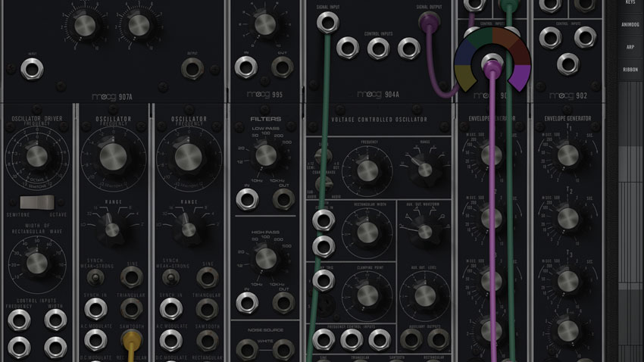Screen dimensions: 644x362
Task: Toggle first oscillator Synch Weak-Strong switch
Action: point(95,278)
